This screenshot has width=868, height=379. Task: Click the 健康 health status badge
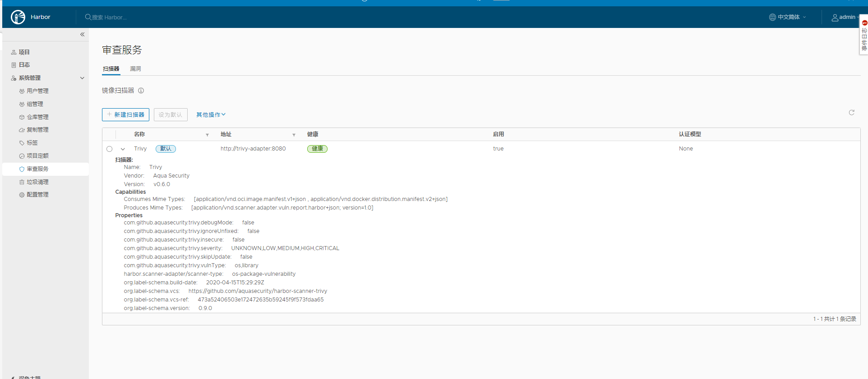point(317,149)
